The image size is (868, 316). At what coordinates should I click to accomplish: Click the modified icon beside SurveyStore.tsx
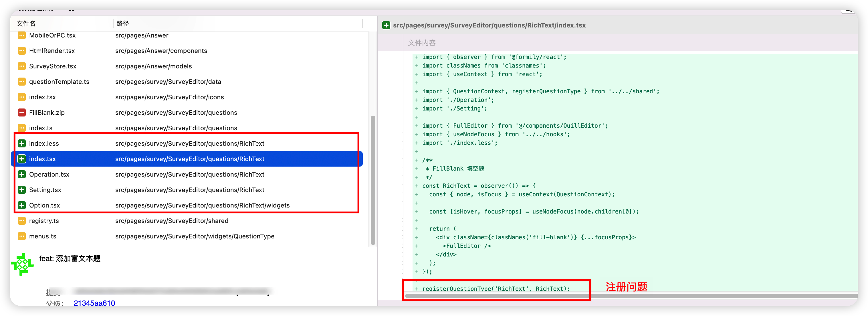click(x=21, y=66)
